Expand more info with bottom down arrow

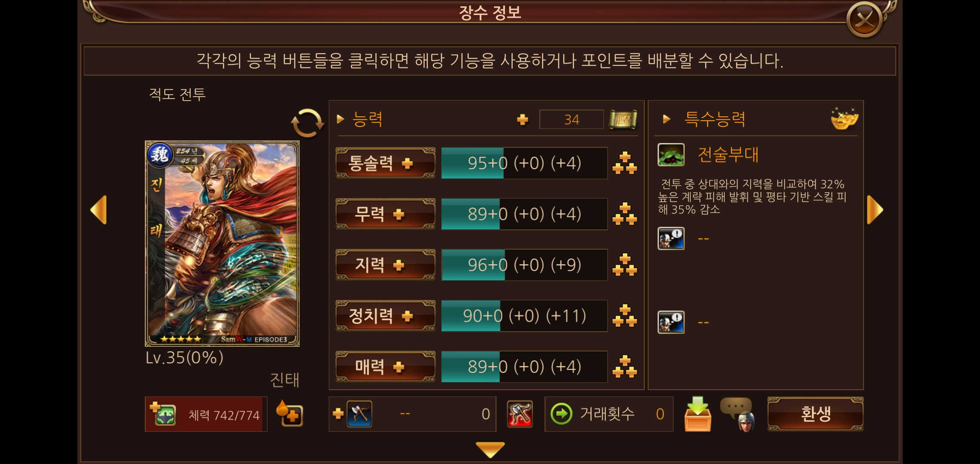[490, 449]
